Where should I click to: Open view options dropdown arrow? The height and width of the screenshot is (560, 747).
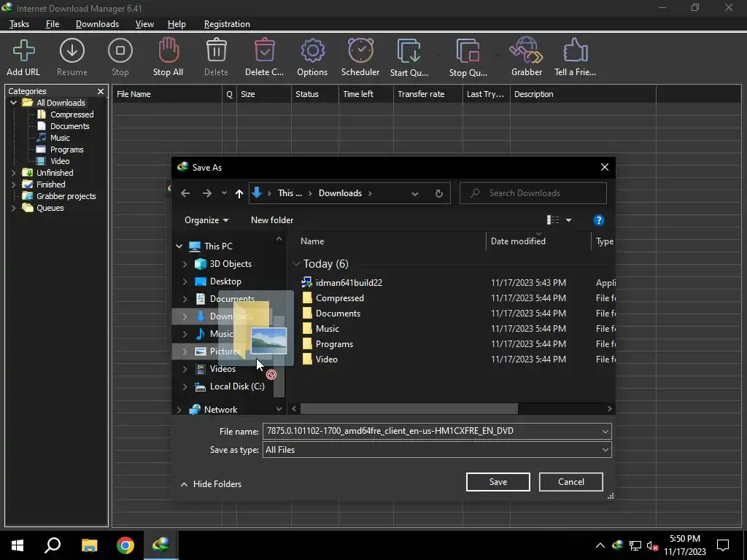[568, 220]
